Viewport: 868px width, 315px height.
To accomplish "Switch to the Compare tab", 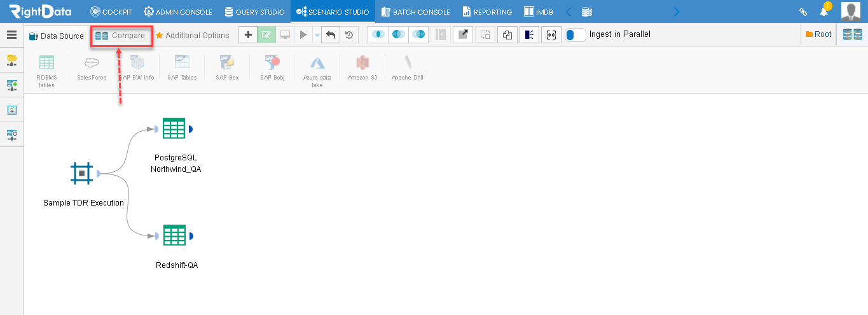I will (x=120, y=36).
